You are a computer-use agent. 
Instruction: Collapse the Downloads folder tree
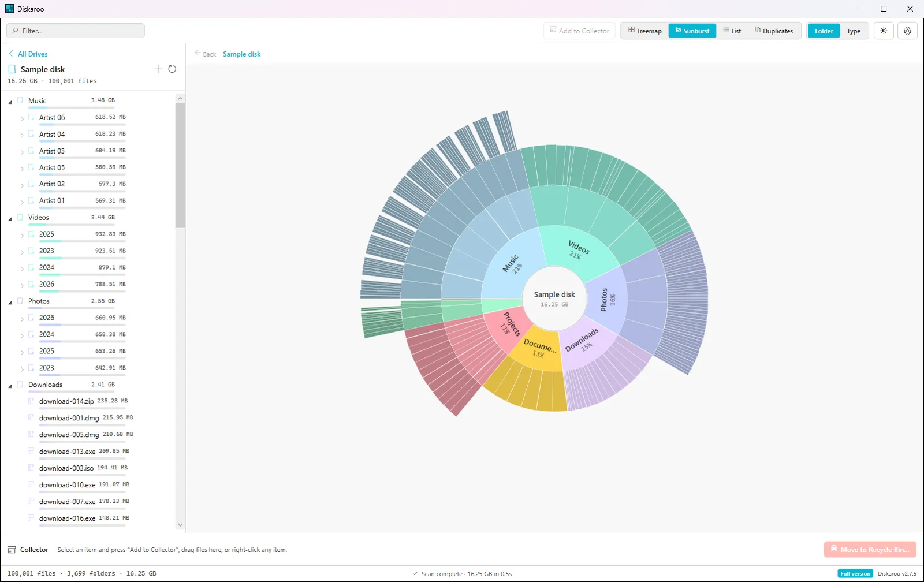coord(10,386)
